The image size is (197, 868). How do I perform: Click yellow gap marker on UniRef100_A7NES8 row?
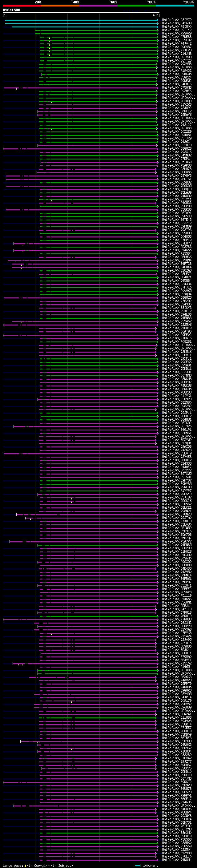[x=49, y=38]
